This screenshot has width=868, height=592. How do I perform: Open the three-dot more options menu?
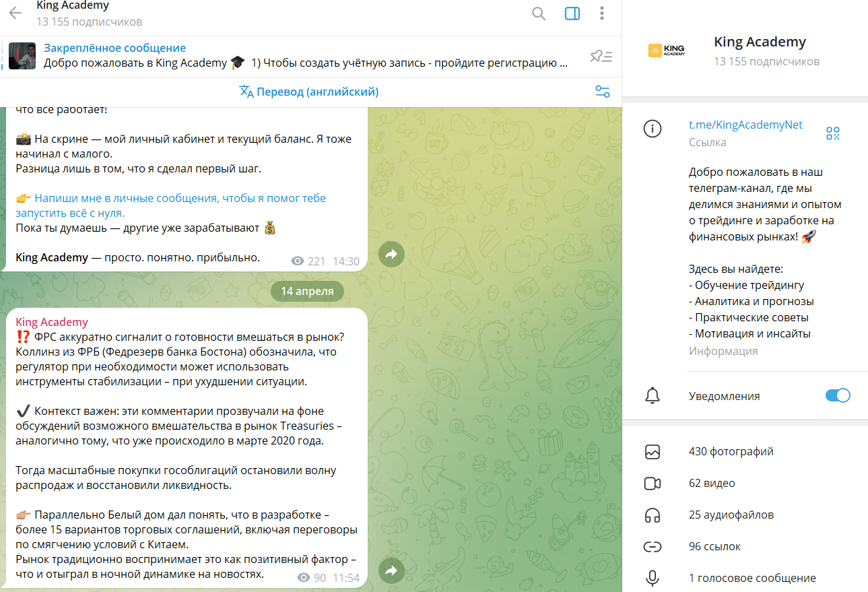point(602,13)
